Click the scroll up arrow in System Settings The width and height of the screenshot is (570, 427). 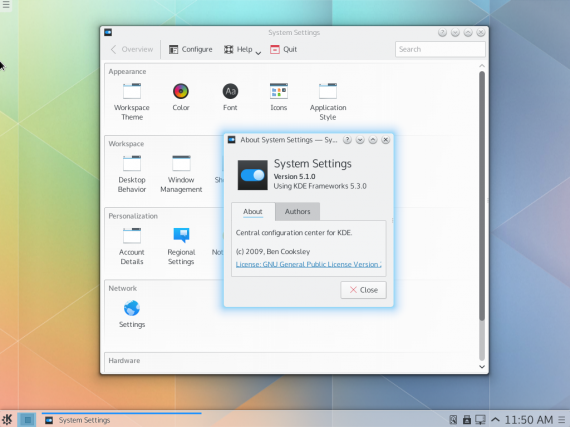tap(482, 66)
